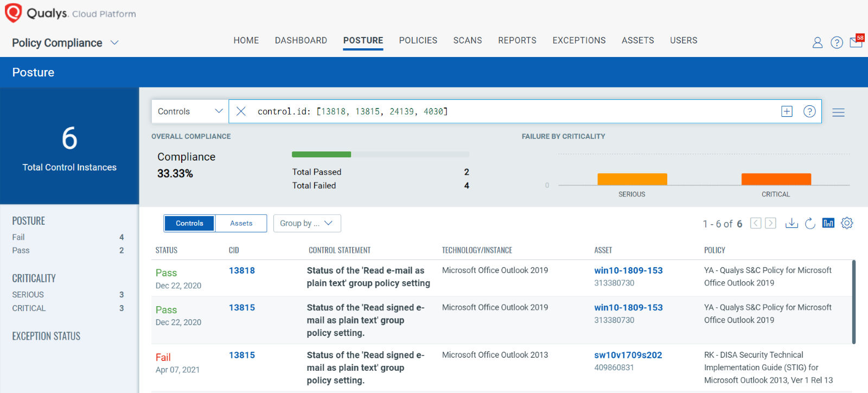The width and height of the screenshot is (868, 393).
Task: Open the user profile icon
Action: coord(817,42)
